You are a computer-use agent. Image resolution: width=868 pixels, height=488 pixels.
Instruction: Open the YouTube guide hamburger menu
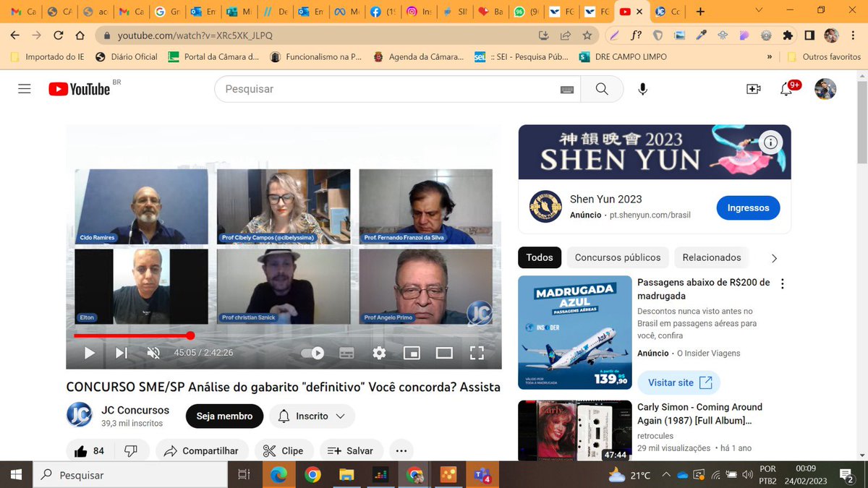click(x=25, y=89)
